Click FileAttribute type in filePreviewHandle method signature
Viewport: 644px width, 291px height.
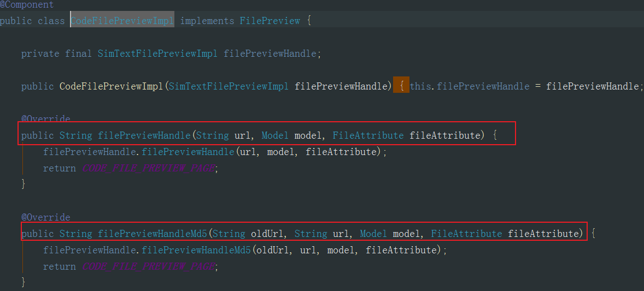[x=368, y=135]
